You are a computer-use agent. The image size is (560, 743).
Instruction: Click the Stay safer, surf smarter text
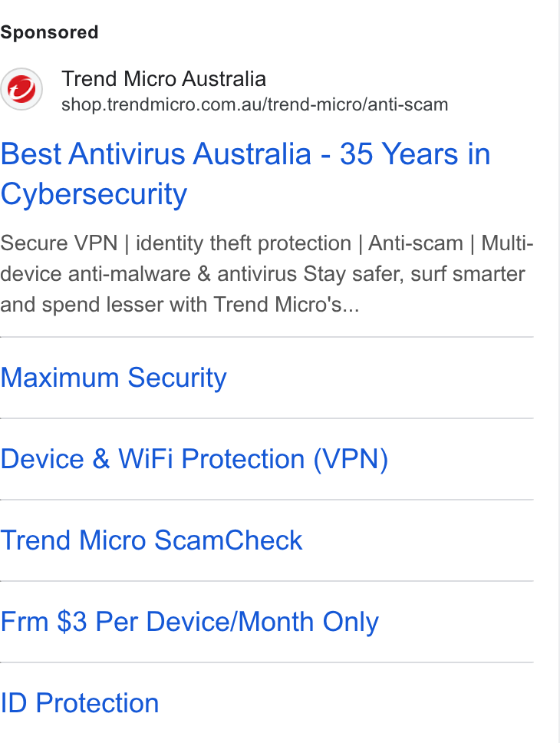pyautogui.click(x=414, y=274)
